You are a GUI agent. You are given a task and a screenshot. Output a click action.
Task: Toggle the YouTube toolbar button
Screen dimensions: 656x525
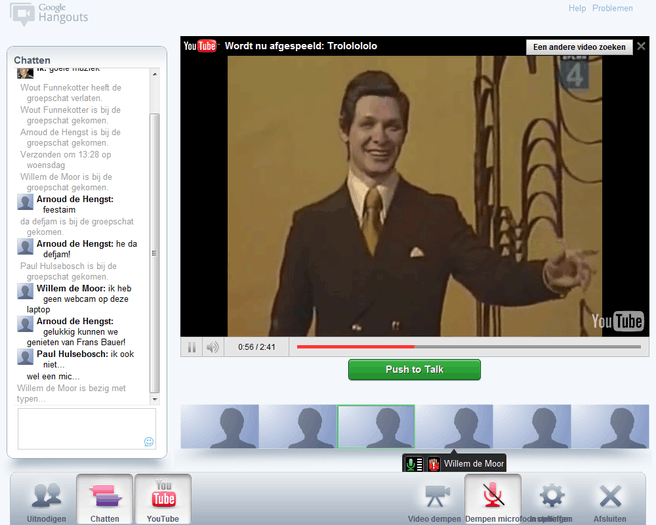(x=163, y=499)
